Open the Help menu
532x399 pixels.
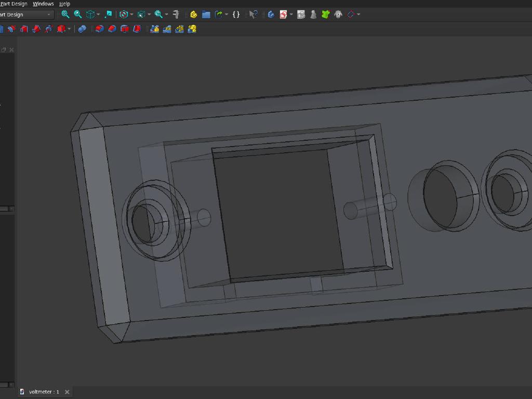point(64,4)
